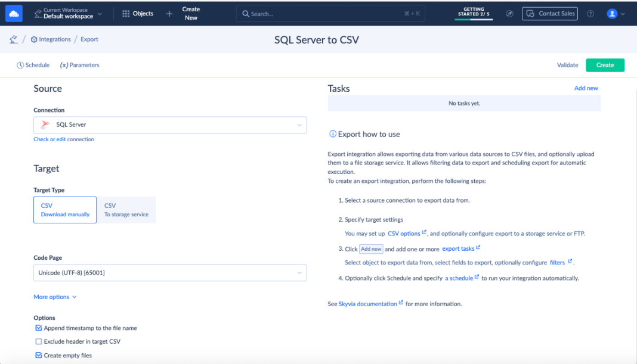Open help using the question mark icon

590,13
